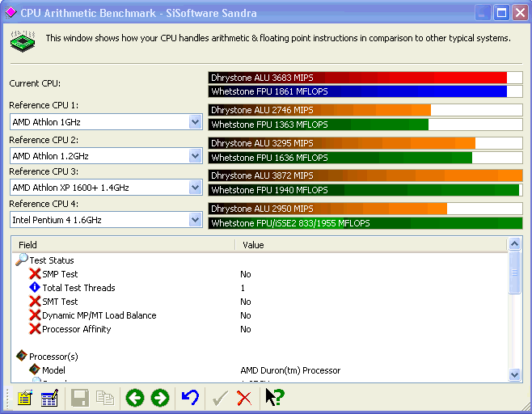532x414 pixels.
Task: Open the Reference CPU 4 dropdown arrow
Action: tap(195, 220)
